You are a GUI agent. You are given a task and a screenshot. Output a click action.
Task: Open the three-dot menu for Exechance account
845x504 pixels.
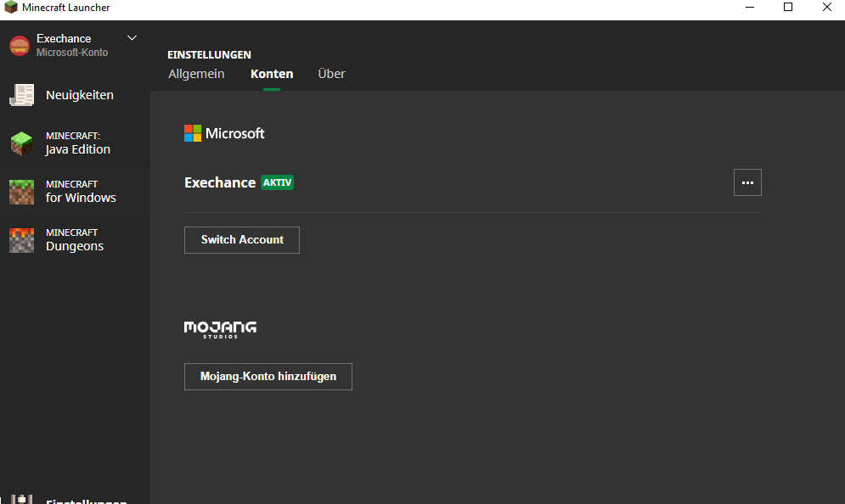[x=747, y=182]
